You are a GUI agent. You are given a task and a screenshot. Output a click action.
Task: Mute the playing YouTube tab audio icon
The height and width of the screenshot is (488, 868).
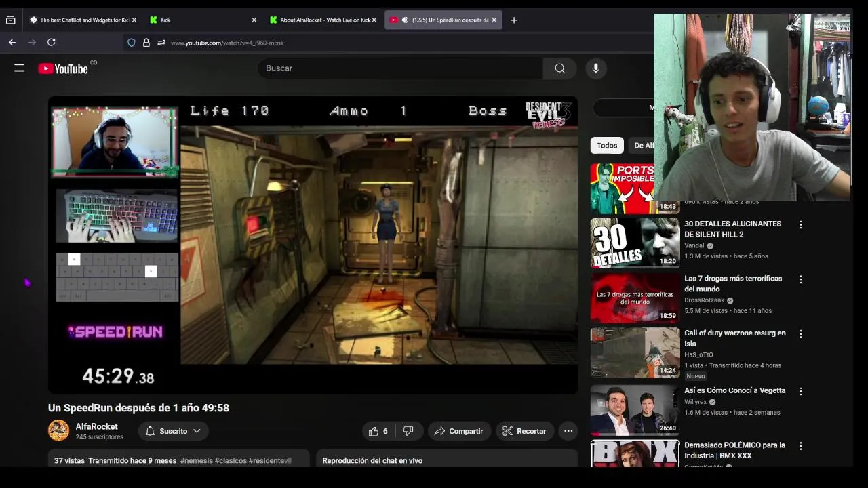click(405, 20)
